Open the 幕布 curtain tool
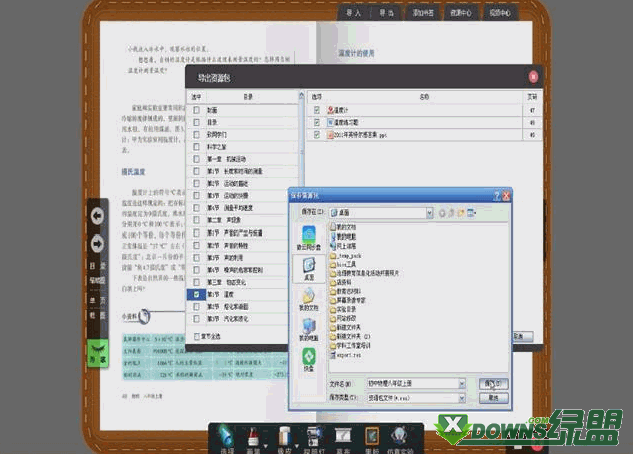 pyautogui.click(x=343, y=440)
